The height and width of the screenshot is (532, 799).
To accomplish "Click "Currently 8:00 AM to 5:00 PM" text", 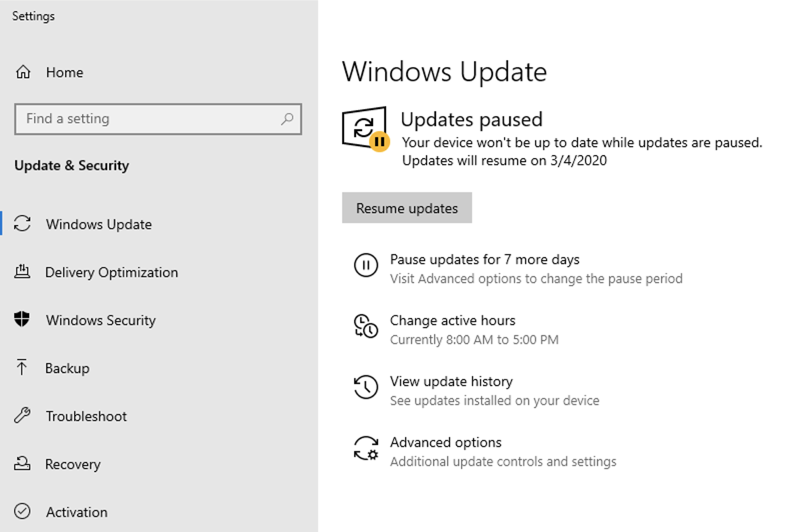I will pyautogui.click(x=474, y=340).
